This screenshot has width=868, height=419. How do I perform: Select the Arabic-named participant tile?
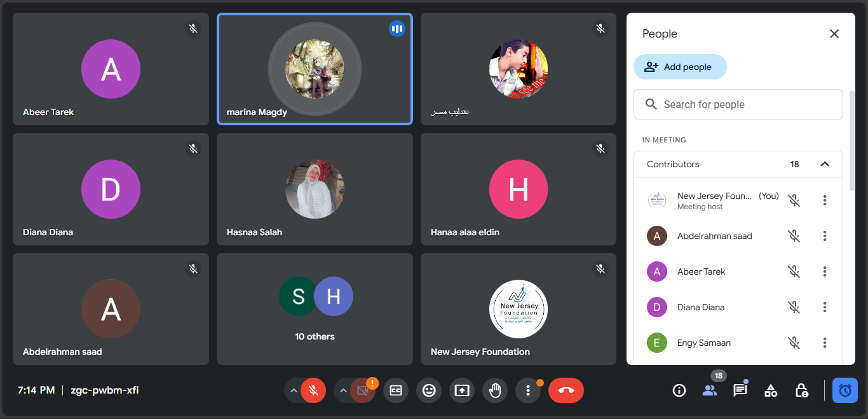pos(519,69)
